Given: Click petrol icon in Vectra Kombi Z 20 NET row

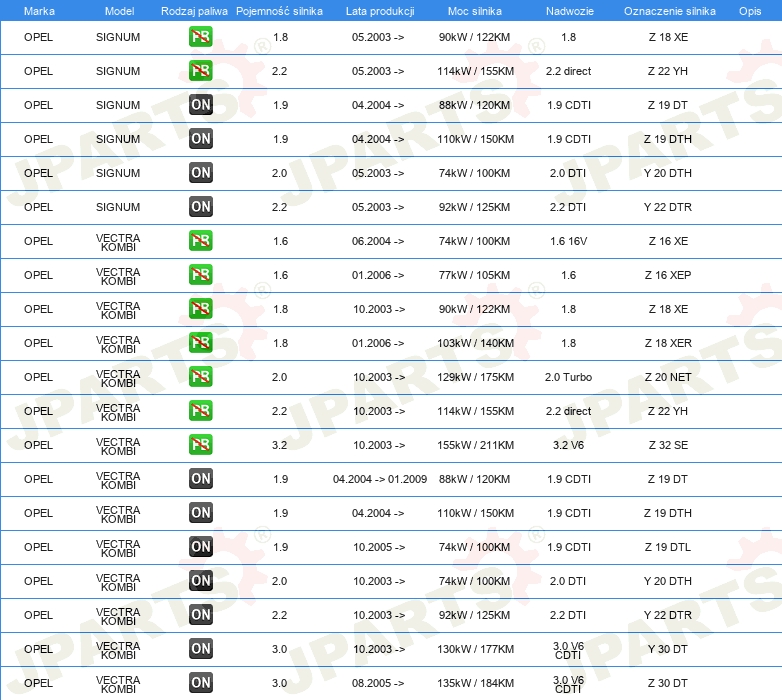Looking at the screenshot, I should [200, 376].
